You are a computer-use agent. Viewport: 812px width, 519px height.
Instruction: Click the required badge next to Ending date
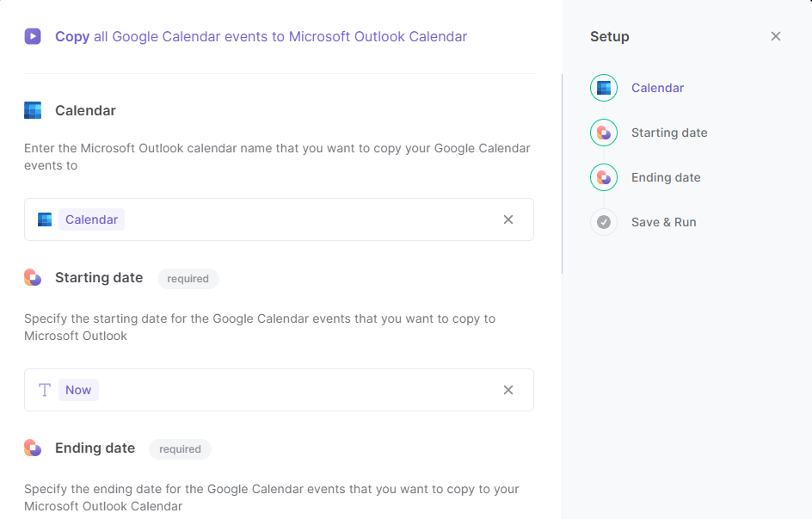(180, 449)
